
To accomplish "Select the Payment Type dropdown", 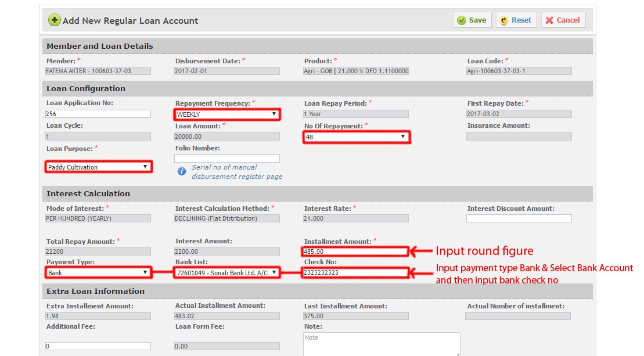I will 98,272.
